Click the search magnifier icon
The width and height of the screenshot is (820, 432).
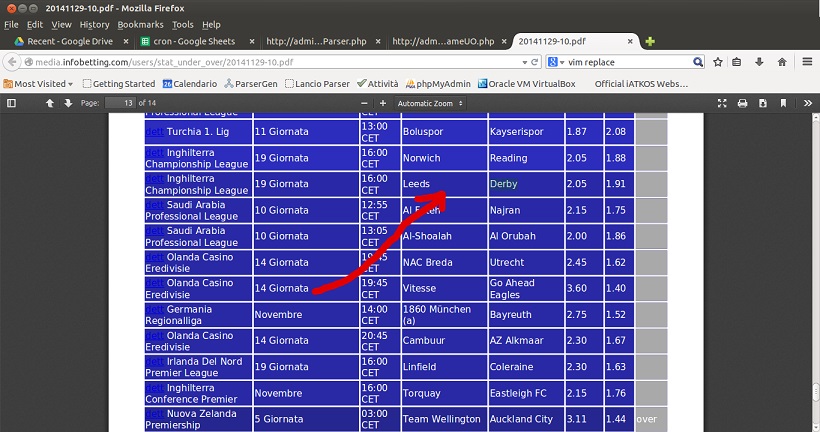click(698, 62)
